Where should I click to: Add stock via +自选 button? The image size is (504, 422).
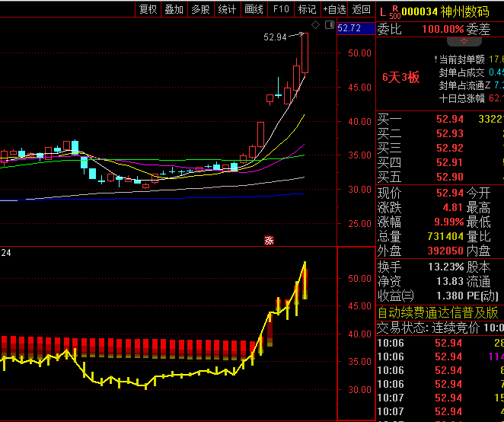click(334, 9)
